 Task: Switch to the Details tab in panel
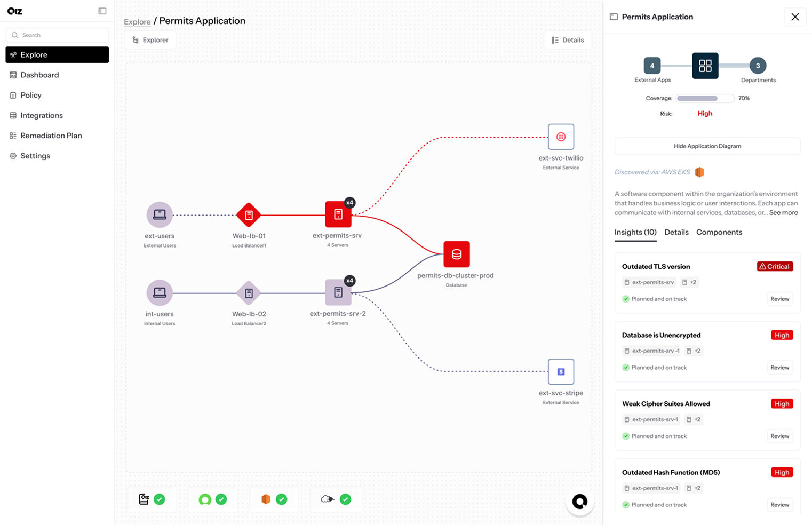(676, 233)
